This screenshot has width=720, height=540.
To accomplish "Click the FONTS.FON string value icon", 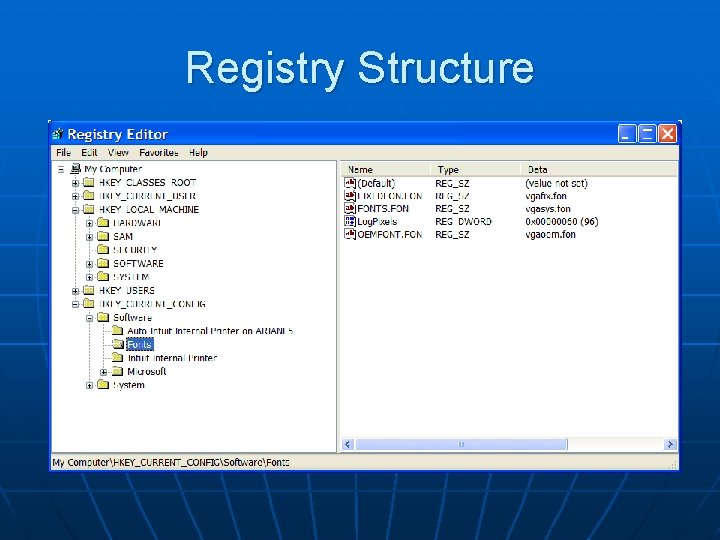I will (350, 208).
